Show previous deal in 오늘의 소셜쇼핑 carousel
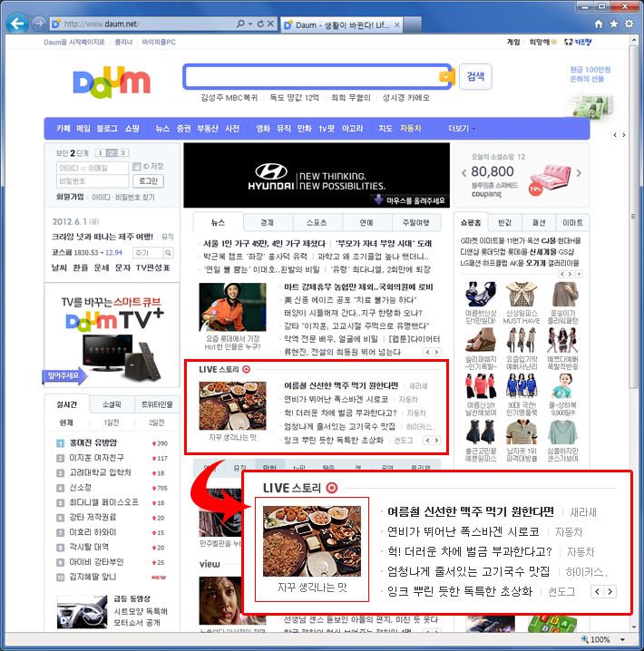This screenshot has height=651, width=644. pos(463,172)
